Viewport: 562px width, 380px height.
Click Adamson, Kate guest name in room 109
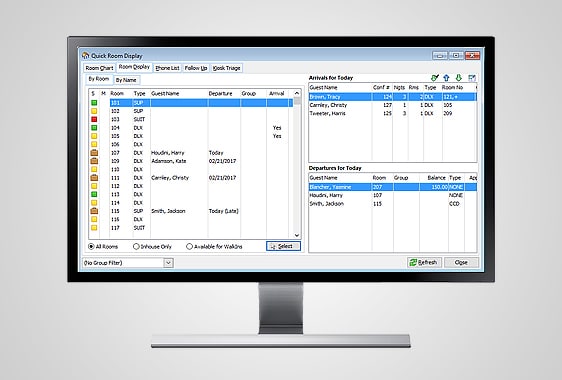[168, 161]
